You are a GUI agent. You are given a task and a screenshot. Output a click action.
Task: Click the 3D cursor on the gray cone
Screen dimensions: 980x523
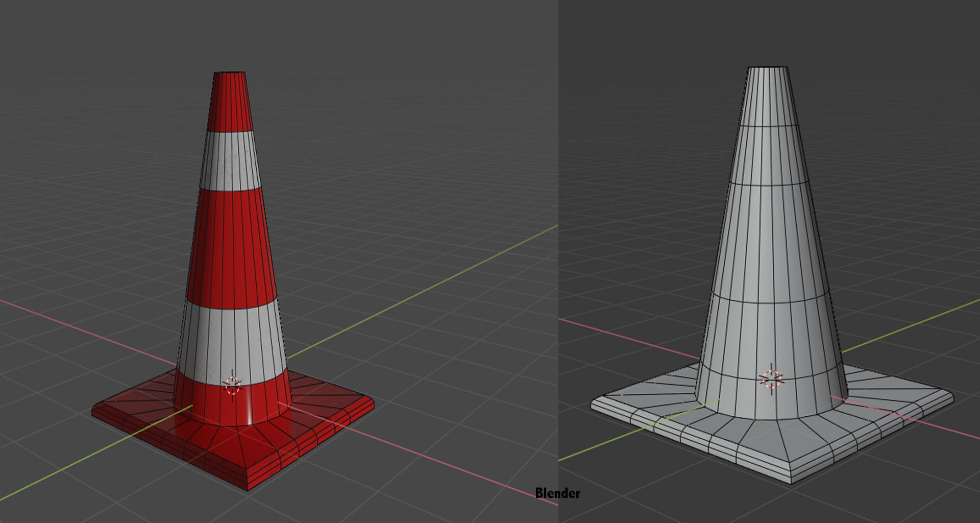[x=772, y=379]
